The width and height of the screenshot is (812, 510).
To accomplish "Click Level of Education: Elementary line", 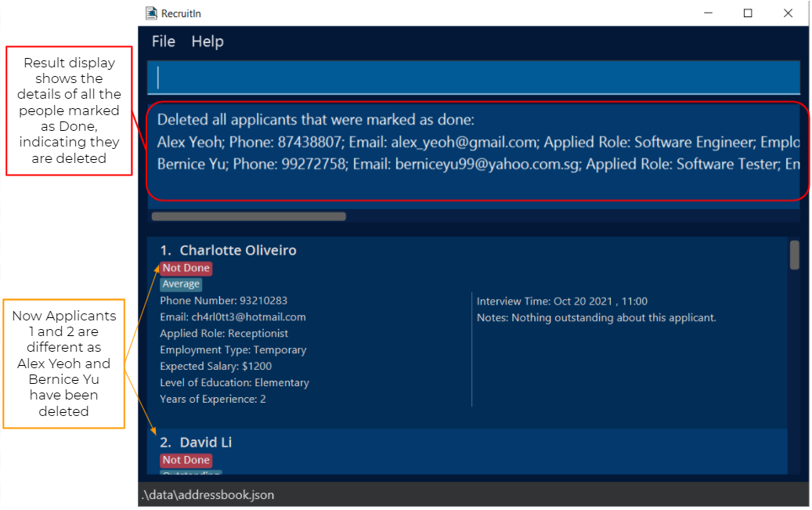I will pyautogui.click(x=235, y=382).
